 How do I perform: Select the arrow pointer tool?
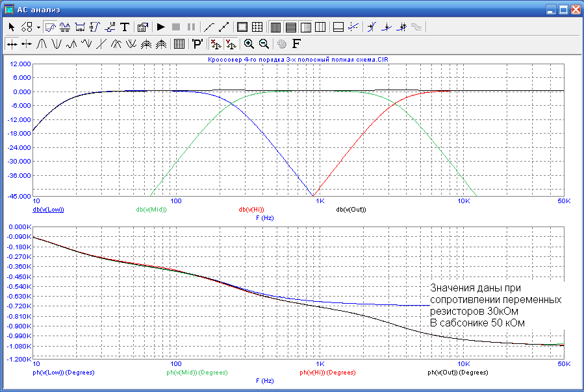[11, 27]
